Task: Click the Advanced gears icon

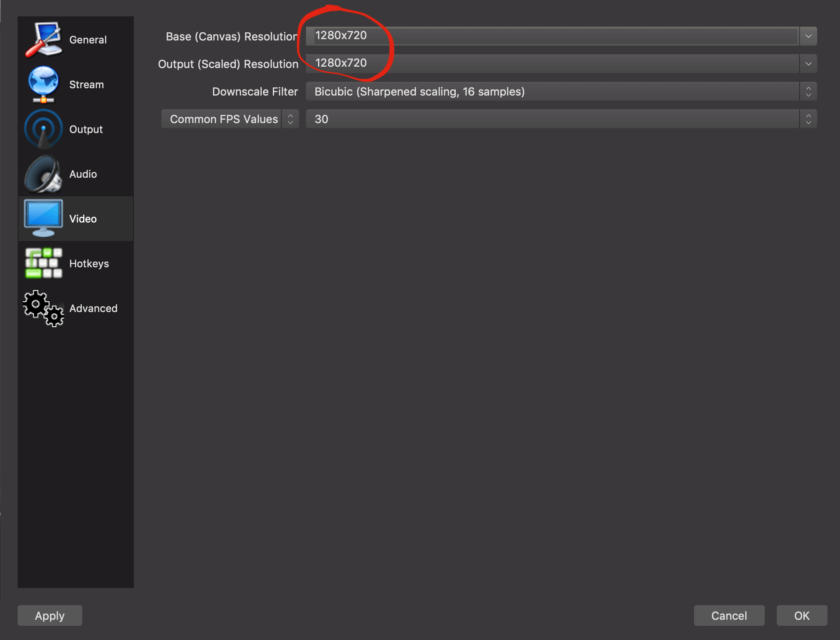Action: coord(43,308)
